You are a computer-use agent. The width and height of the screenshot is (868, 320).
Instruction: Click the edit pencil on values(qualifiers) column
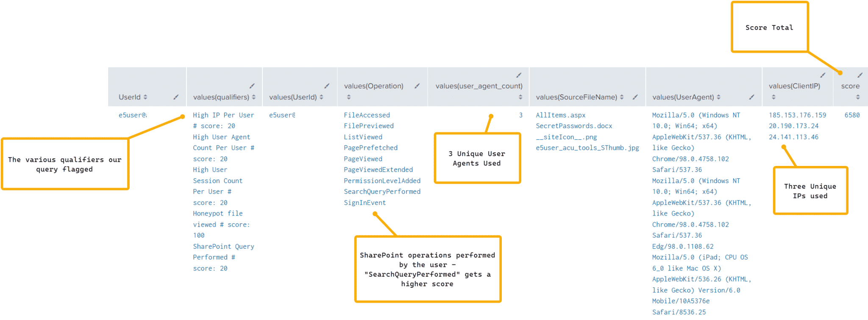[x=252, y=86]
